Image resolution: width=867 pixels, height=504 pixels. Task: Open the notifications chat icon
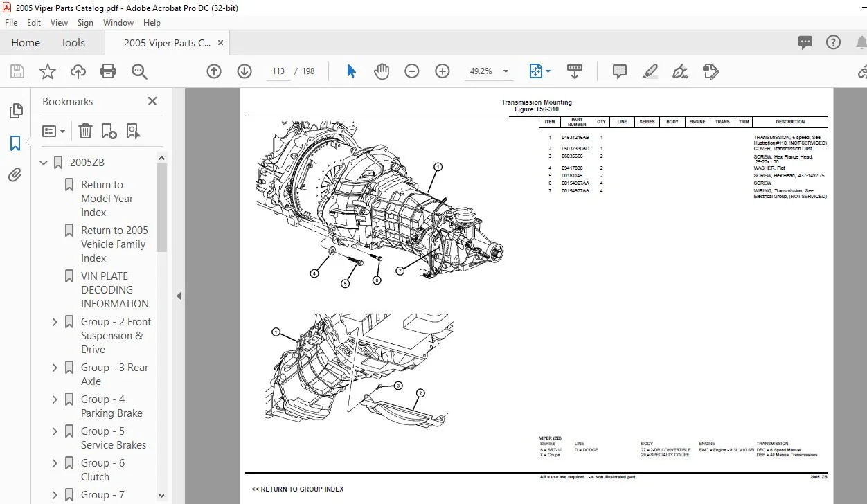(x=805, y=42)
